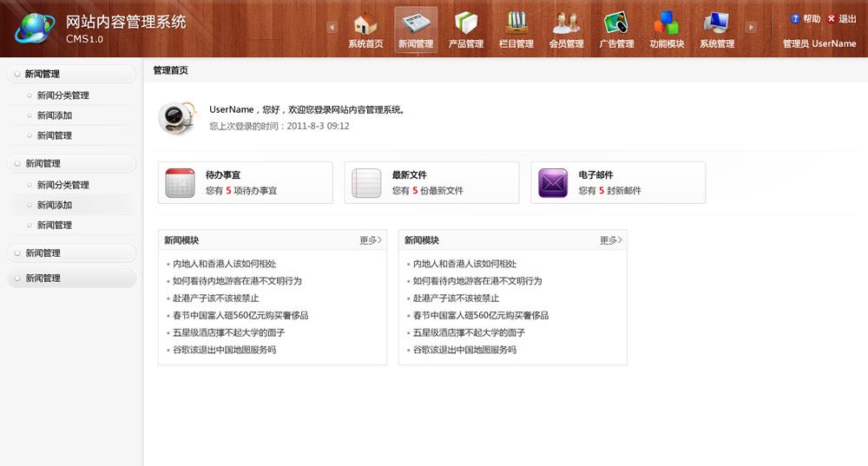Click the 待办事宜 calendar icon
The height and width of the screenshot is (466, 868).
180,183
